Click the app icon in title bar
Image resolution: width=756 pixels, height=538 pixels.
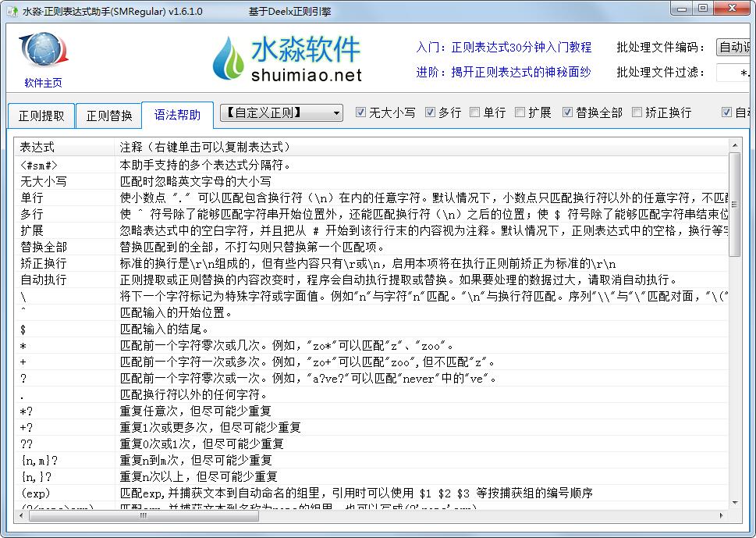[x=12, y=11]
